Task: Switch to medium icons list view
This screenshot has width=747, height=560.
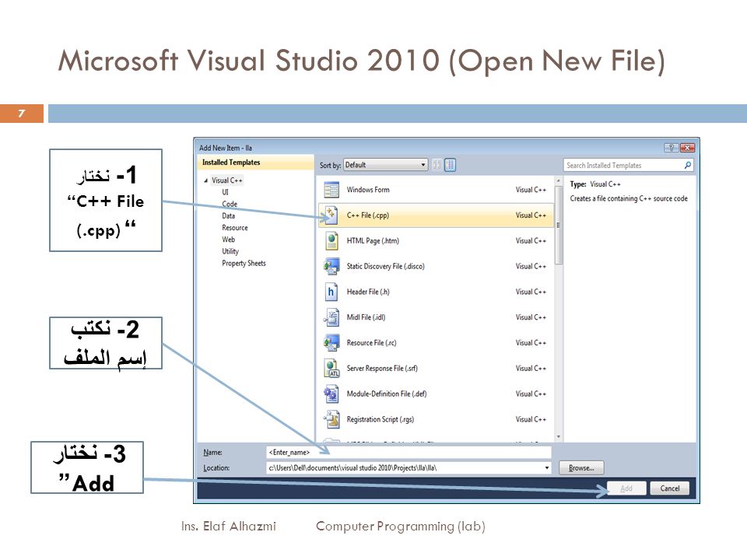Action: coord(450,165)
